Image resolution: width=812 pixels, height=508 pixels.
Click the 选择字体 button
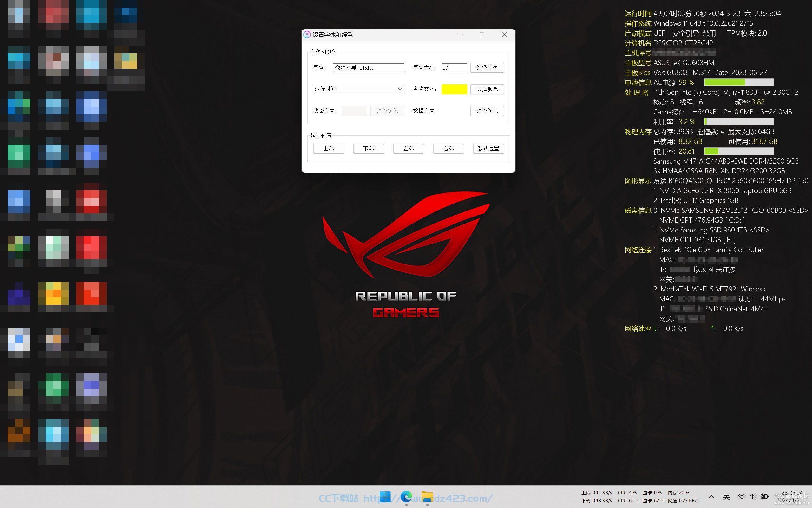click(487, 68)
